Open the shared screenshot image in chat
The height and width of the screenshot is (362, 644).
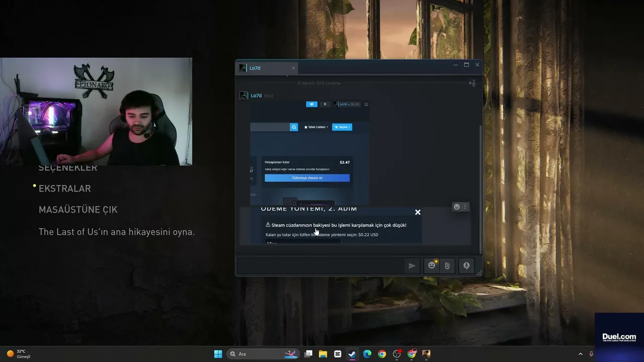point(310,152)
